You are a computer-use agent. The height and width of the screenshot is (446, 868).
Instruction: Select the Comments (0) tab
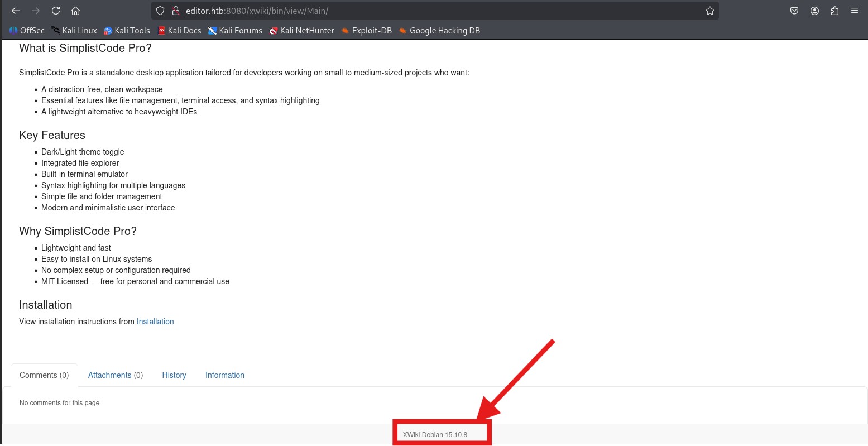pos(44,375)
